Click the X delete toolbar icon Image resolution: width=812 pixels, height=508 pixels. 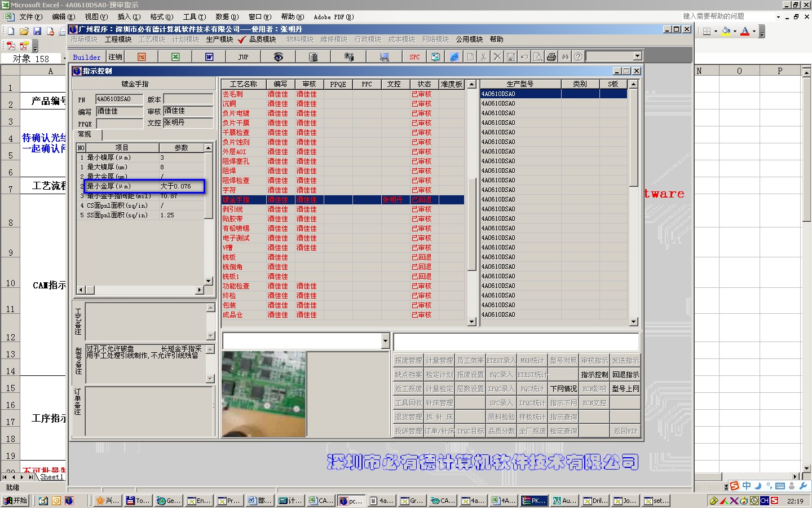point(497,57)
